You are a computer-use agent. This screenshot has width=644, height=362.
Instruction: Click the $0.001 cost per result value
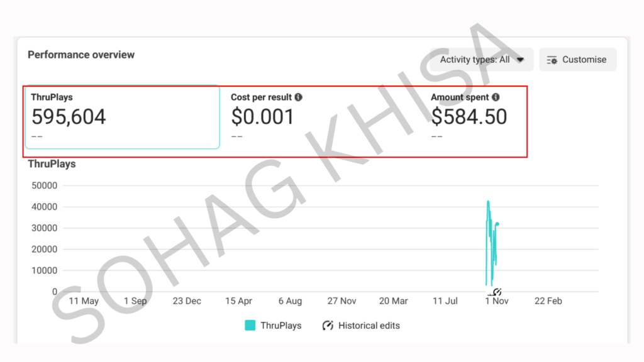(263, 117)
